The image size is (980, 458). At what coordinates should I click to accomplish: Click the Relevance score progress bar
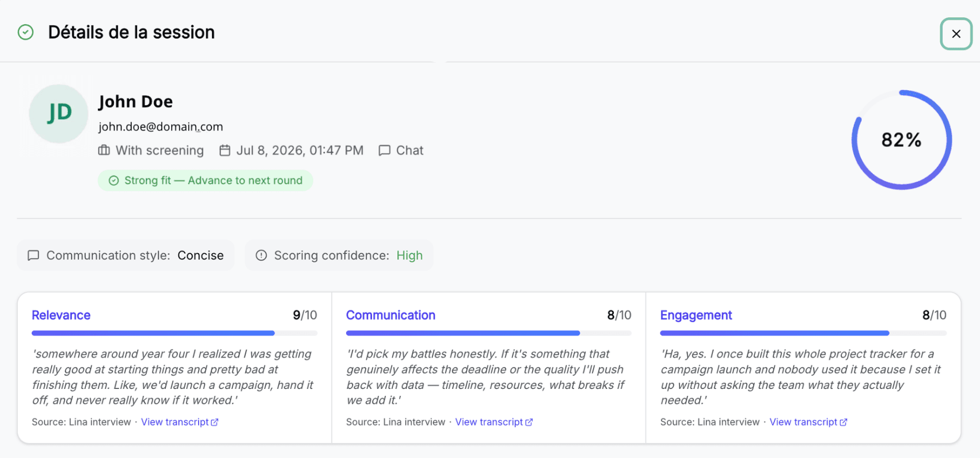(174, 333)
